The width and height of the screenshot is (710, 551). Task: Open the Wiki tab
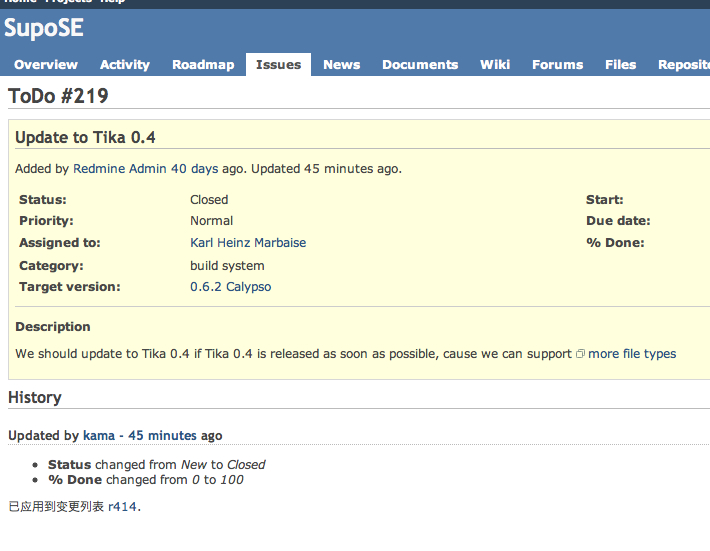coord(495,65)
